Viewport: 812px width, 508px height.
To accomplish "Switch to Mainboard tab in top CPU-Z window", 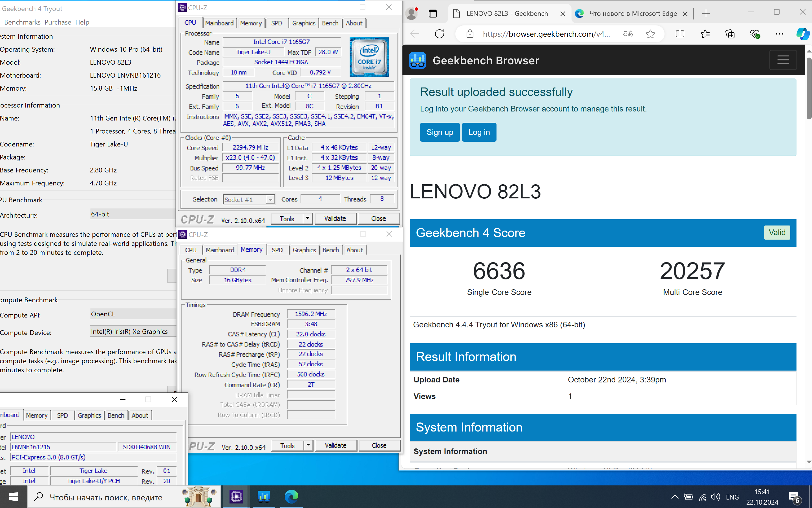I will pyautogui.click(x=219, y=23).
